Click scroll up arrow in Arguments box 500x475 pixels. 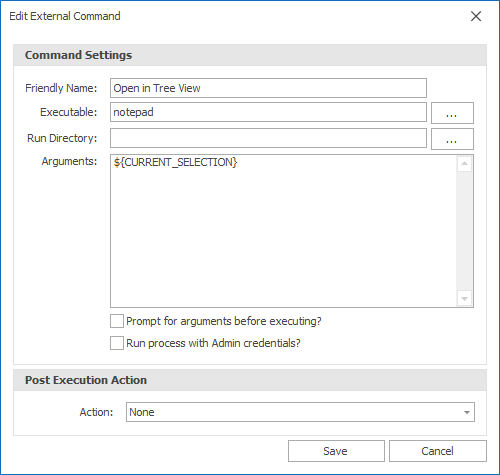click(x=464, y=164)
